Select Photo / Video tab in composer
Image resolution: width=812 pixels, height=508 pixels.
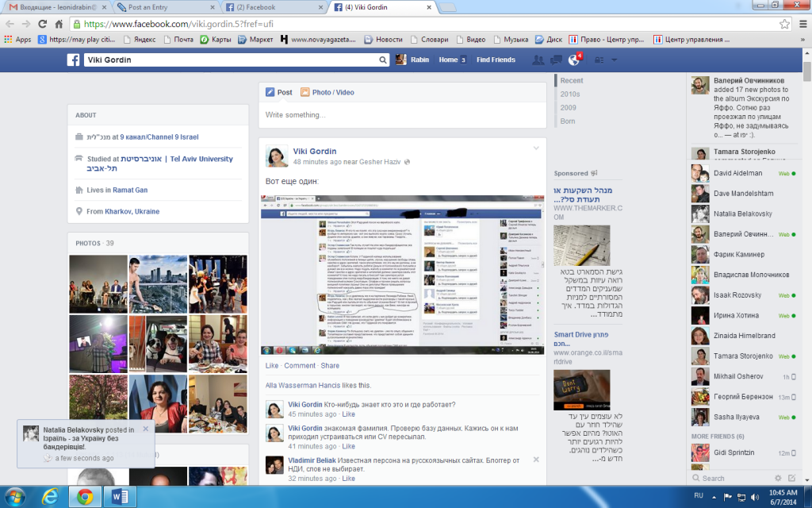327,92
